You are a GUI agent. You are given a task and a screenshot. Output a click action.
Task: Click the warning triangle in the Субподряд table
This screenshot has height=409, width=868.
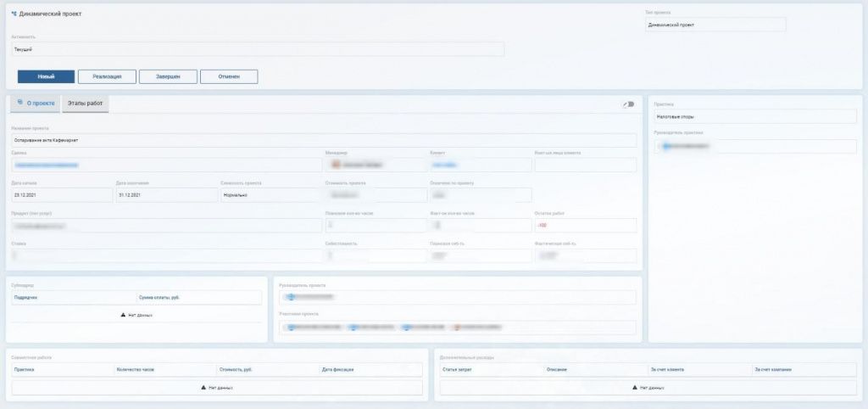pos(120,315)
